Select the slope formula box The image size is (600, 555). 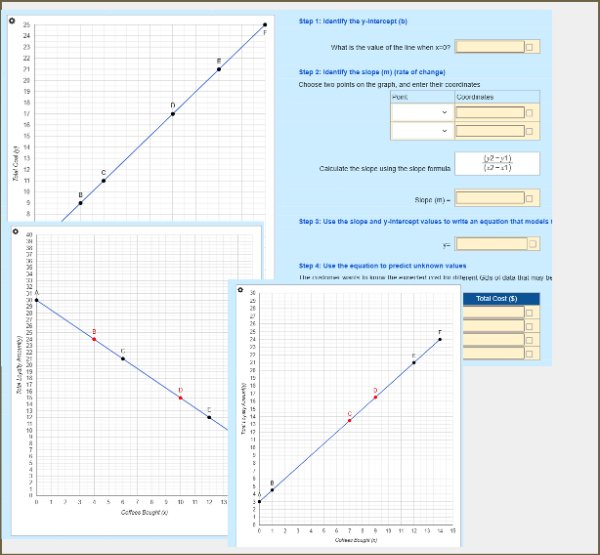pos(497,163)
